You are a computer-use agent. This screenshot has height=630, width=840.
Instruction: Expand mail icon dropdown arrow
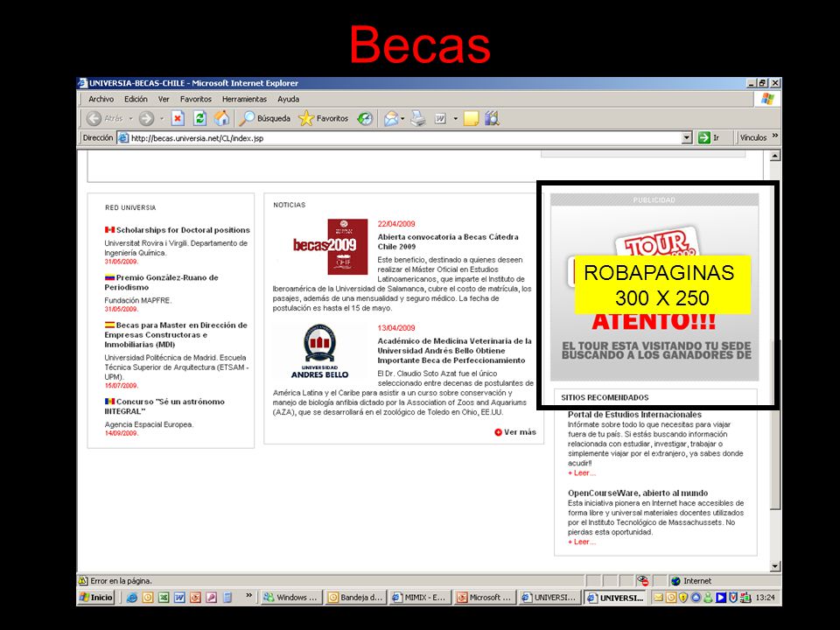coord(402,118)
